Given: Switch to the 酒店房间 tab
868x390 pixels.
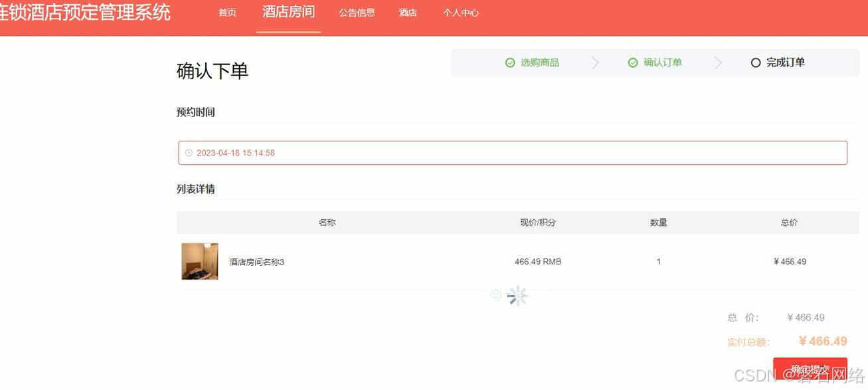Looking at the screenshot, I should pos(288,11).
